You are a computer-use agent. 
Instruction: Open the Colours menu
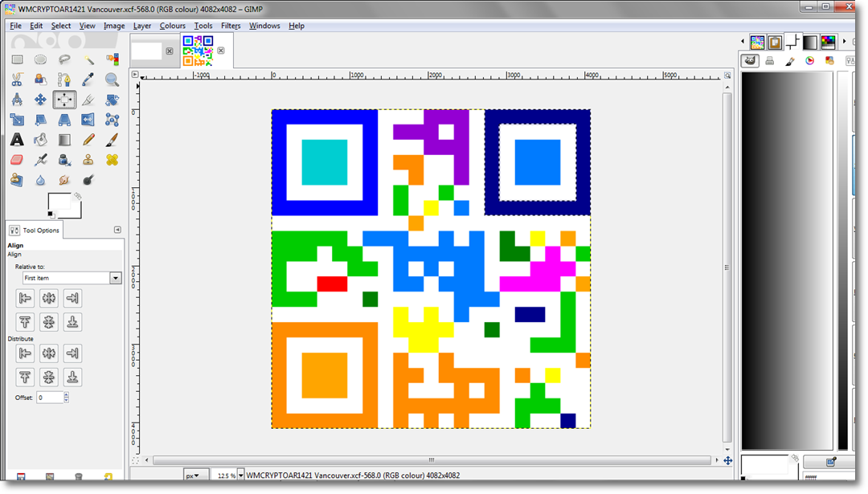tap(173, 26)
